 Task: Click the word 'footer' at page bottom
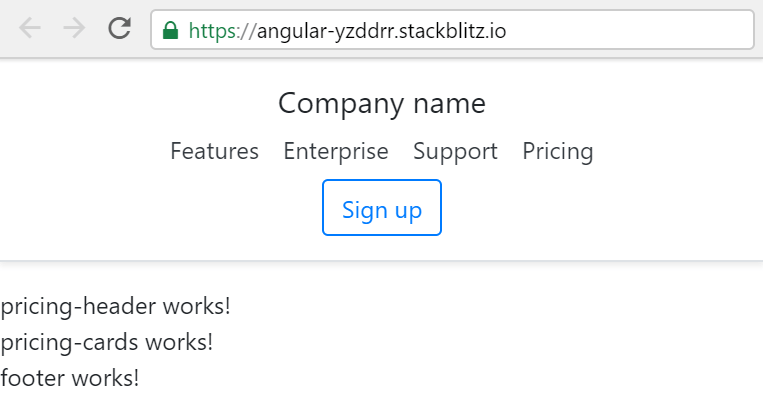click(33, 377)
